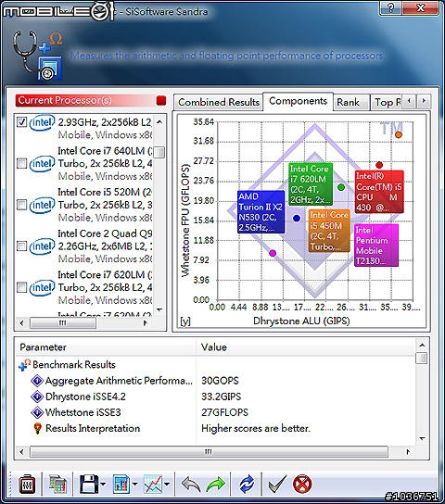Click the floppy disk save icon
The image size is (445, 504).
pos(89,484)
